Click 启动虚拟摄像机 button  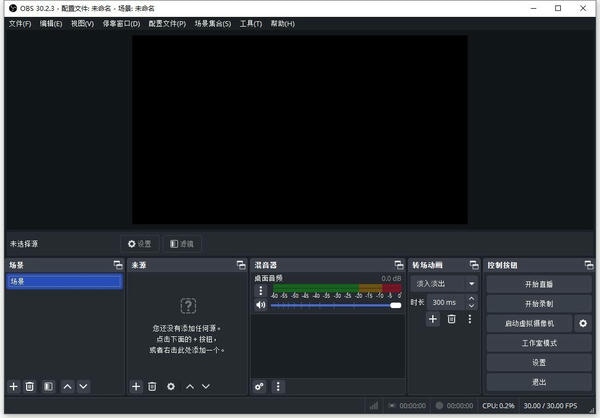pyautogui.click(x=529, y=323)
